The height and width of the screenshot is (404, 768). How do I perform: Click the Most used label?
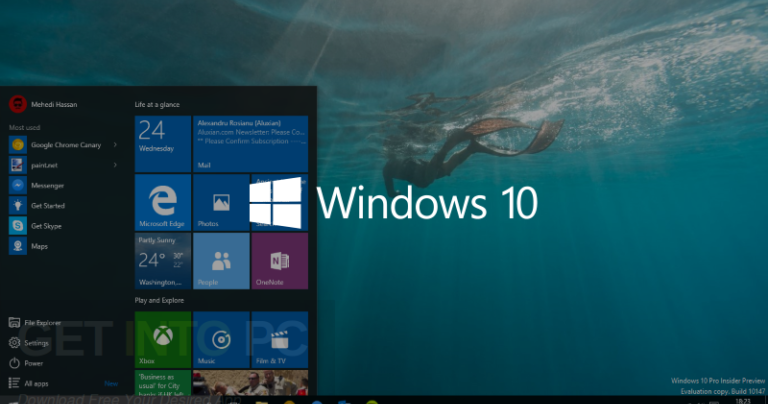[24, 127]
